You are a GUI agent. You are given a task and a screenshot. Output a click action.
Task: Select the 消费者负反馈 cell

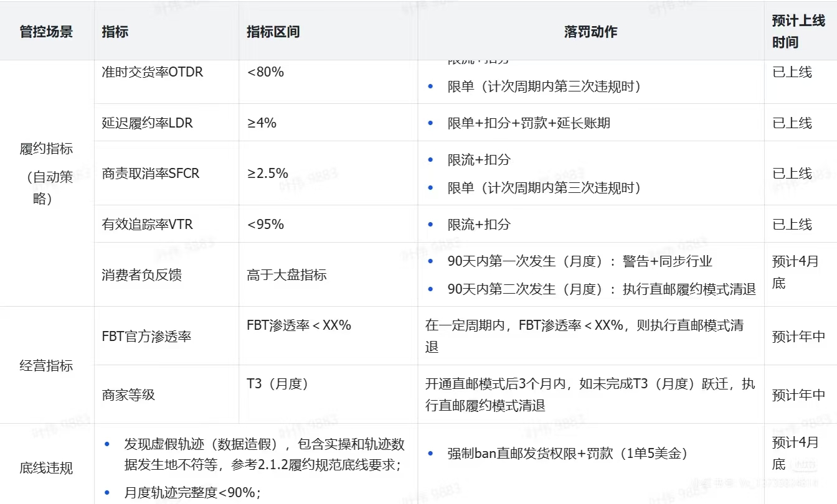point(142,275)
